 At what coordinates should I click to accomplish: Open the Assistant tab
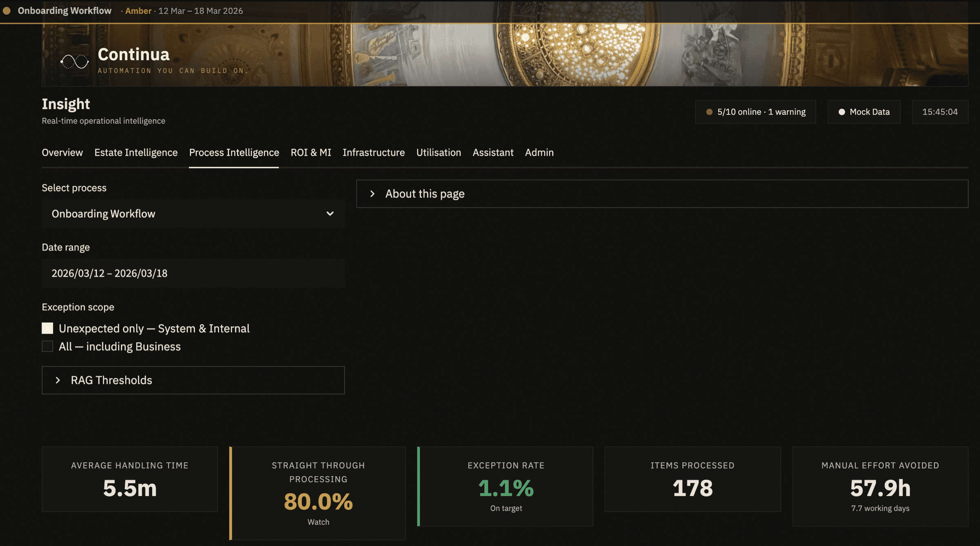(x=493, y=152)
